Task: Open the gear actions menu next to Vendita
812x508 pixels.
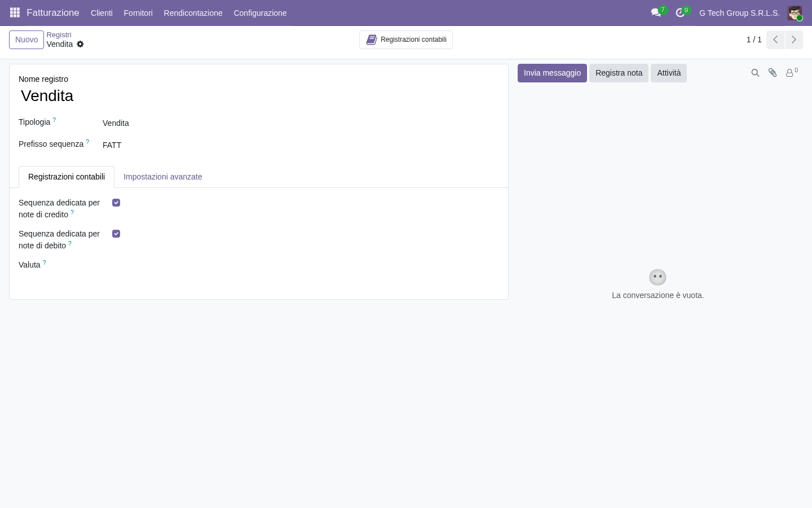Action: 80,44
